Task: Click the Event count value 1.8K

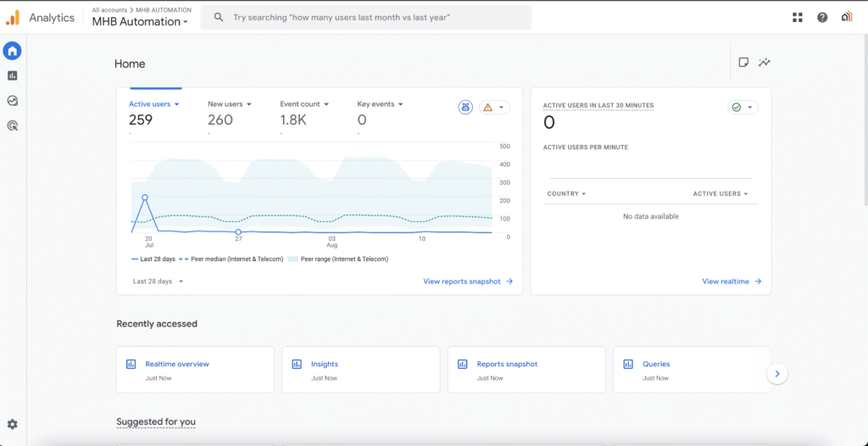Action: 293,120
